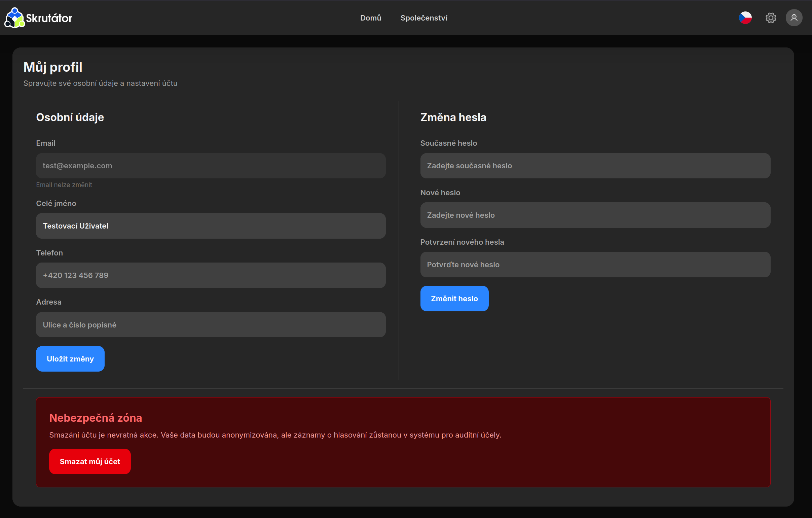Click the Skrutátor logo
The image size is (812, 518).
click(38, 18)
